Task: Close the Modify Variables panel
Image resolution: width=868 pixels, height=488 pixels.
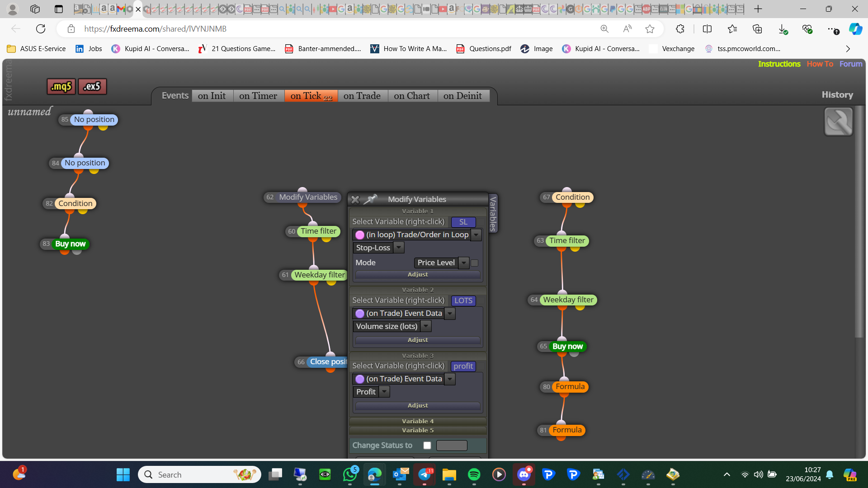Action: [355, 199]
